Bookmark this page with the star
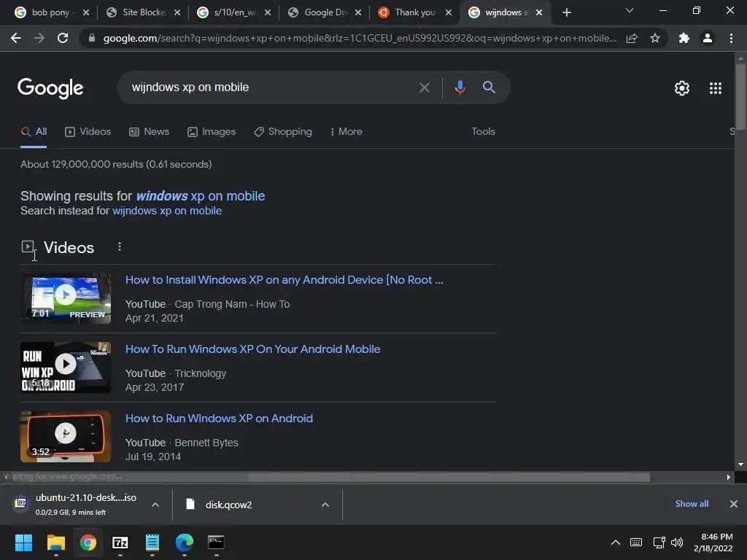The image size is (747, 560). pos(655,38)
